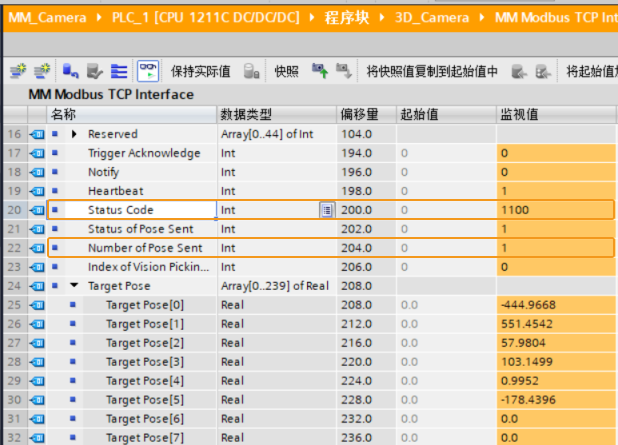Click the add row toolbar icon
The width and height of the screenshot is (618, 445).
[42, 71]
